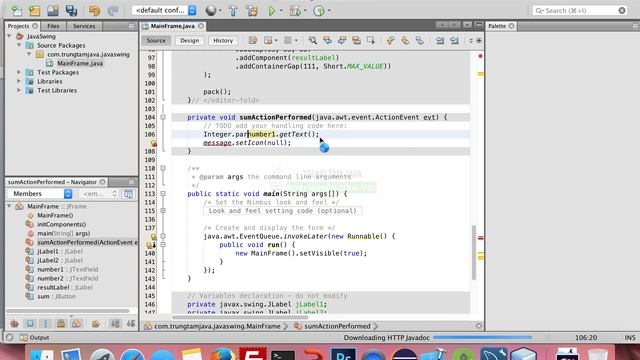Open Members view dropdown in Navigator
The width and height of the screenshot is (640, 360).
coord(40,193)
